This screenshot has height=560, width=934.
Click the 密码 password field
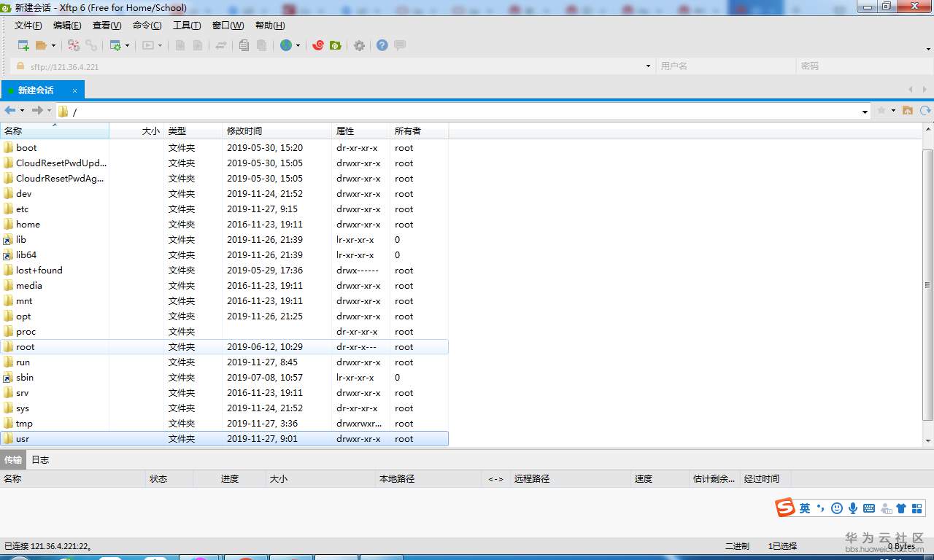(864, 66)
